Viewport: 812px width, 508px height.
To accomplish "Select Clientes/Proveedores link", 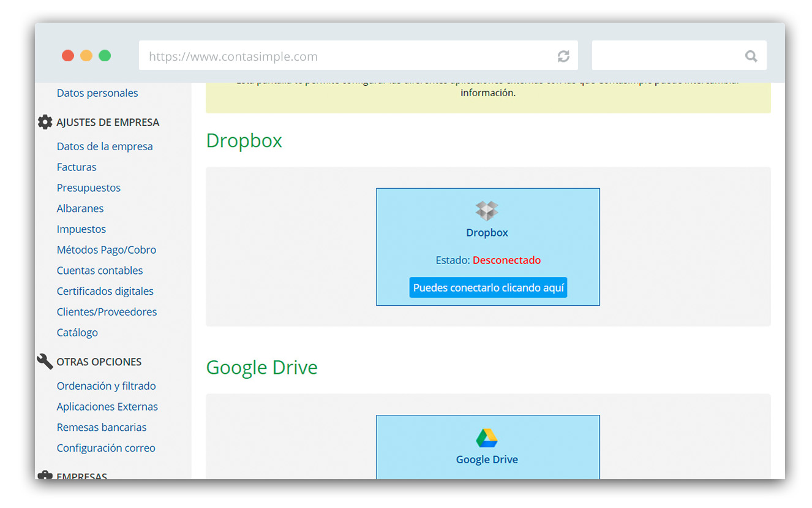I will click(x=107, y=312).
